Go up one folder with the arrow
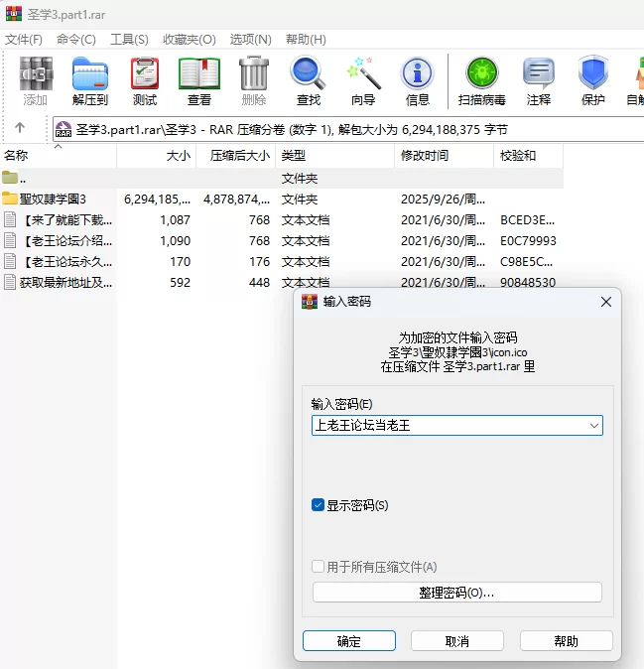Screen dimensions: 644x669 point(20,128)
